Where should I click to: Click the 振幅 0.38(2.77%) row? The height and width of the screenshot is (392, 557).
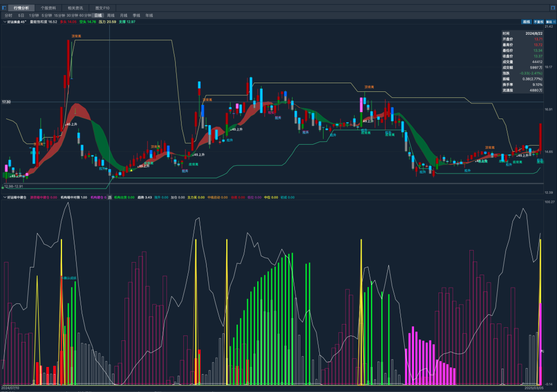(x=522, y=79)
